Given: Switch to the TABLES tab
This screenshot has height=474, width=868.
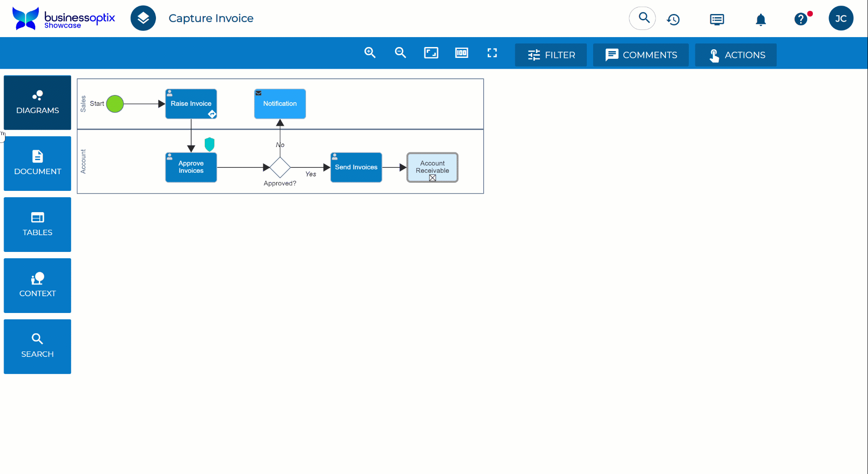Looking at the screenshot, I should 38,224.
